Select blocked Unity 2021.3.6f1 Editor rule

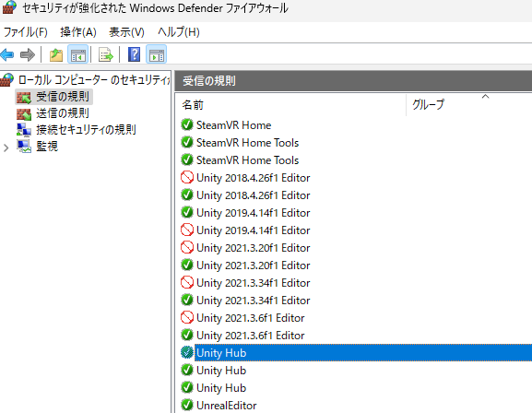point(250,318)
